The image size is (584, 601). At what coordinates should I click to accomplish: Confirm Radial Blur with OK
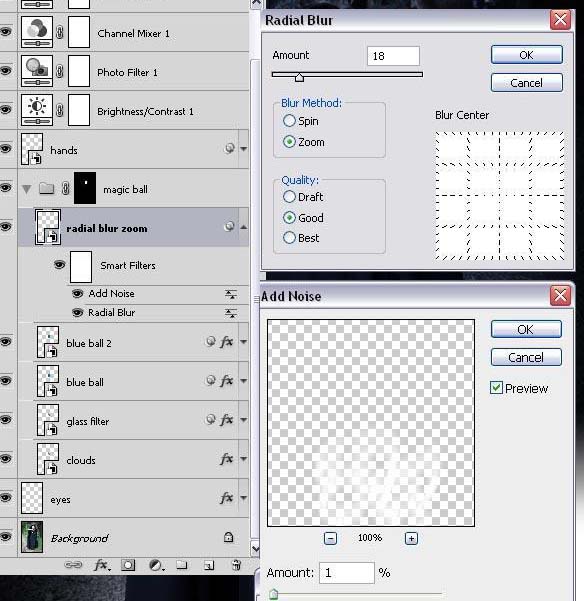tap(527, 55)
